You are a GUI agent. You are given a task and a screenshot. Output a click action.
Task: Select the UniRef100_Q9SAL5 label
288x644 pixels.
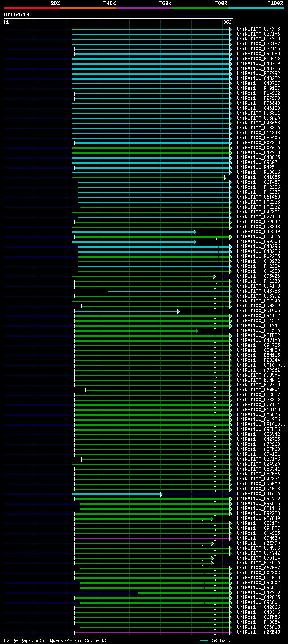coord(258,627)
